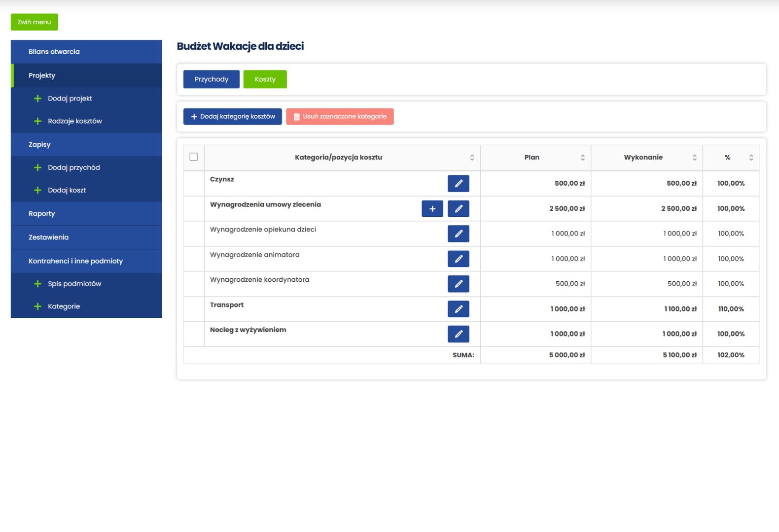
Task: Open Raporty in the sidebar
Action: 42,214
